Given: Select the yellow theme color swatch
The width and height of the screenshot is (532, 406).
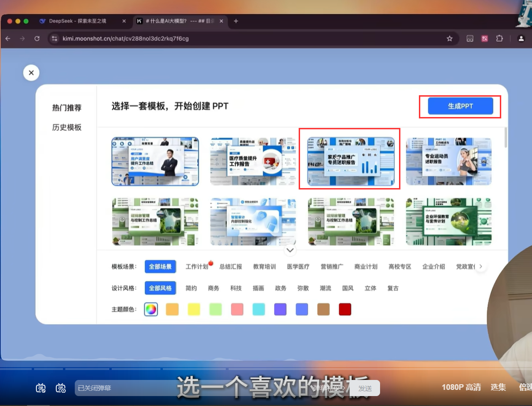Looking at the screenshot, I should [194, 309].
